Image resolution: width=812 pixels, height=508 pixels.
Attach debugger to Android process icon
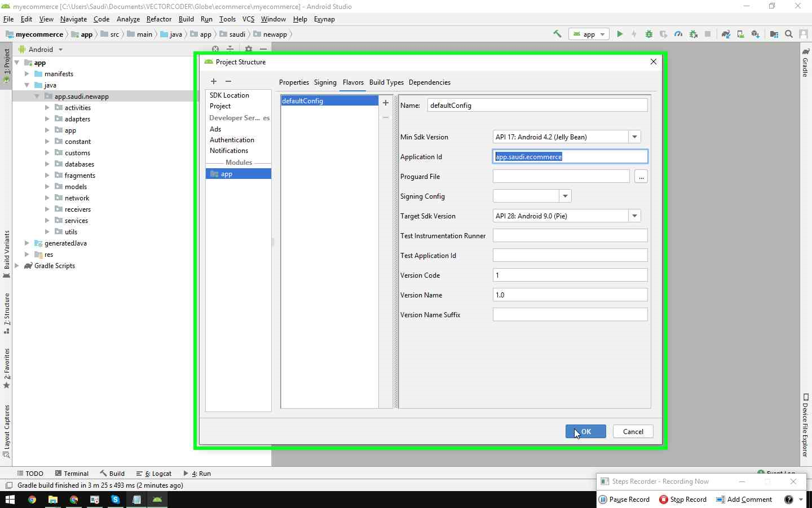coord(694,34)
